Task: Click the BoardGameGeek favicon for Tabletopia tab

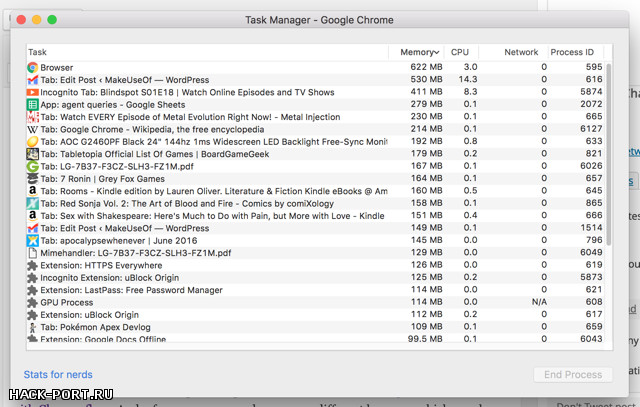Action: [x=33, y=154]
